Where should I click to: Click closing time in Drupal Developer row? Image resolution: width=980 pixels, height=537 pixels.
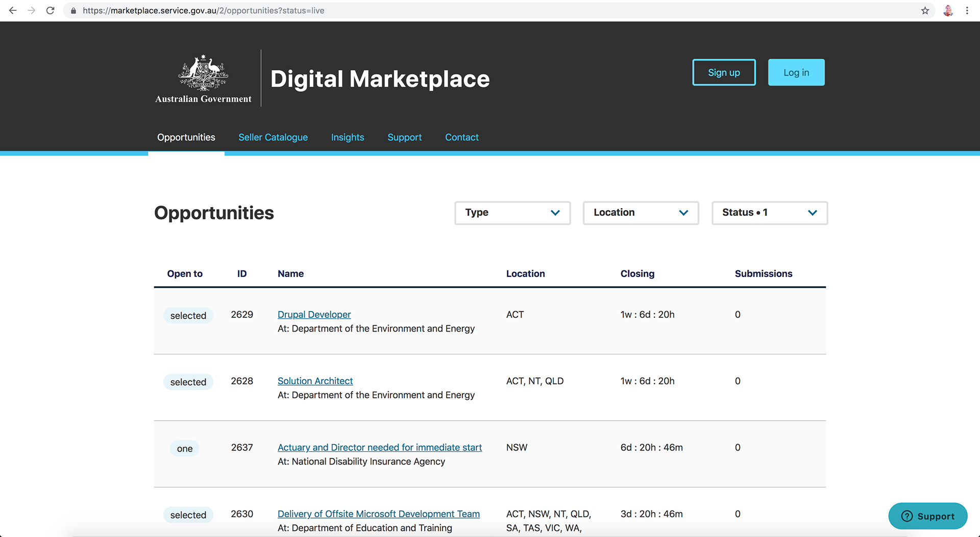pos(647,315)
